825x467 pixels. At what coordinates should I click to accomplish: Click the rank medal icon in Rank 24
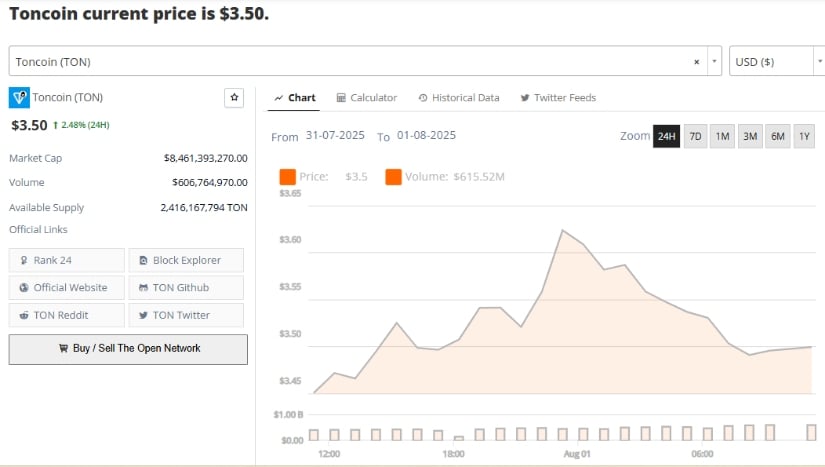pos(24,260)
